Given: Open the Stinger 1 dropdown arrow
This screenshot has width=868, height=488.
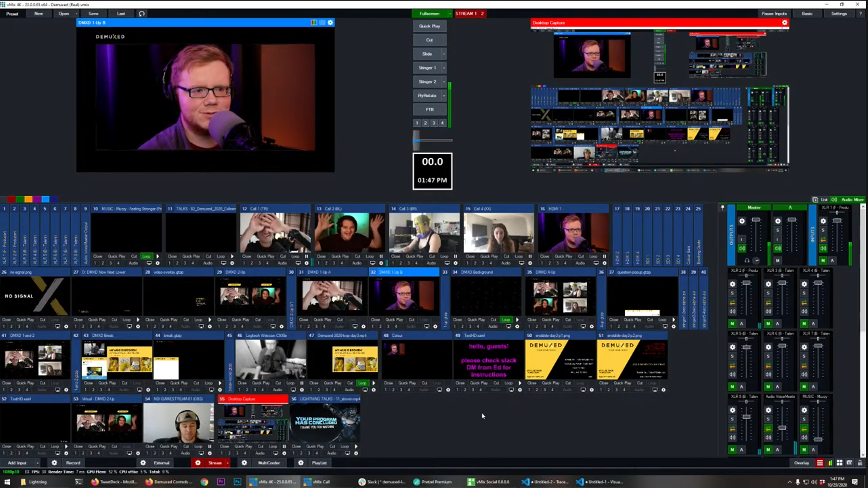Looking at the screenshot, I should (x=444, y=68).
